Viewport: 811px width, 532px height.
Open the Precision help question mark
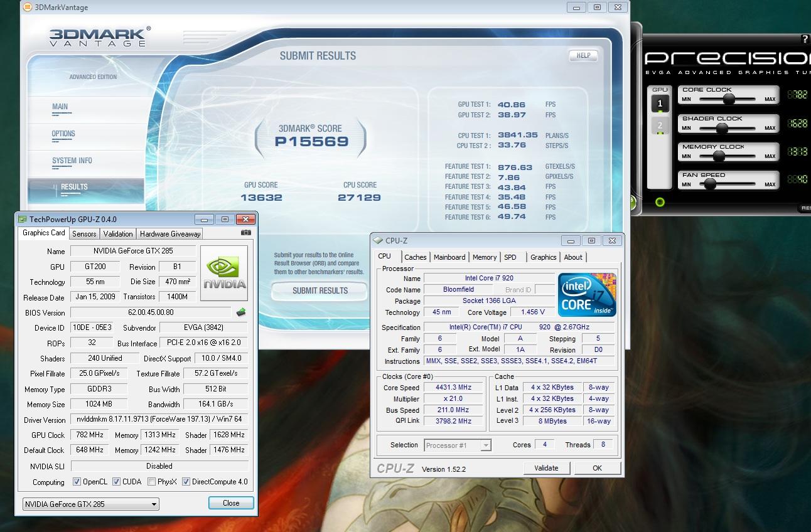[x=805, y=40]
